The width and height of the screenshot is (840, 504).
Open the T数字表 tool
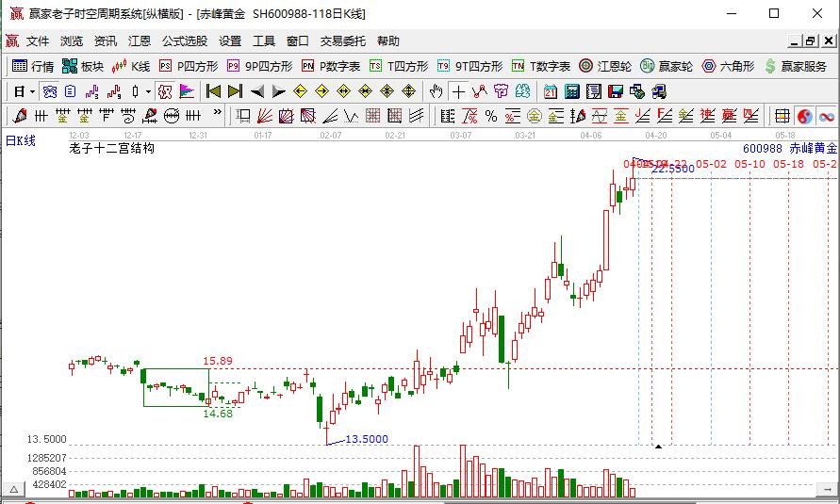[x=541, y=66]
